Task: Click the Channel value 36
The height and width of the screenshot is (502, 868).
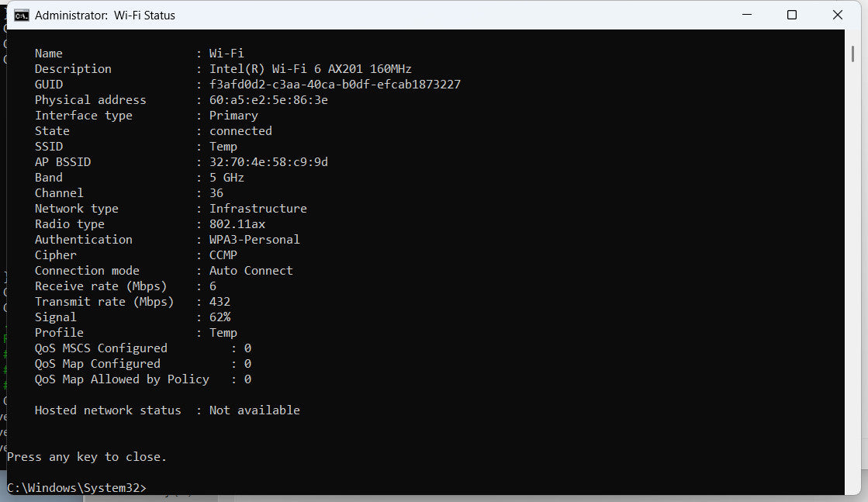Action: [216, 193]
